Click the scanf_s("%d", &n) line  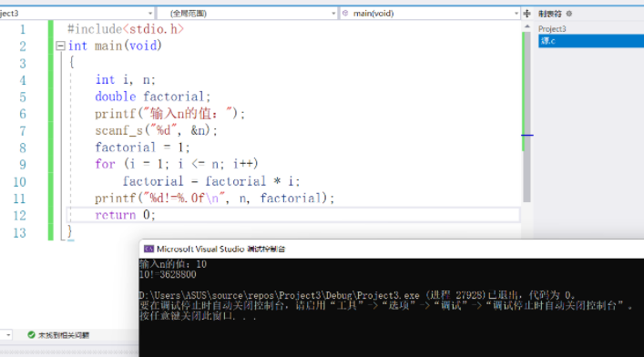(x=156, y=130)
